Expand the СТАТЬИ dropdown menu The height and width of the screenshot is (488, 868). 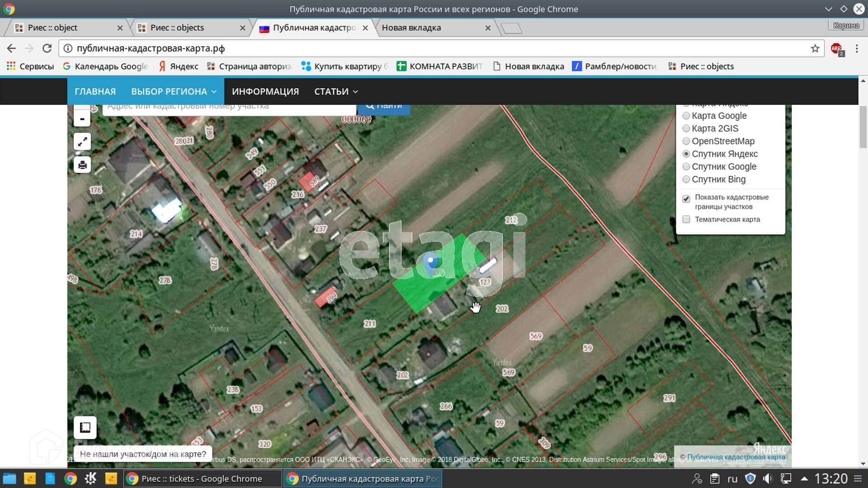pyautogui.click(x=336, y=91)
